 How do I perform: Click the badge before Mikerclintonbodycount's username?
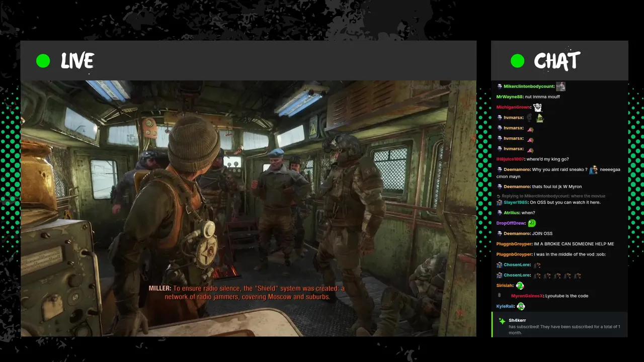499,86
